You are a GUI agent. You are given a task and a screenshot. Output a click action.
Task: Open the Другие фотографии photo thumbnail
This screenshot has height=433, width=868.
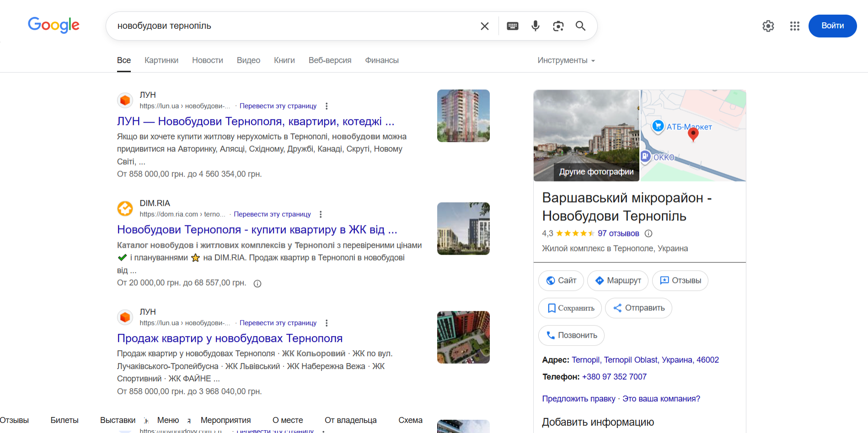(586, 136)
